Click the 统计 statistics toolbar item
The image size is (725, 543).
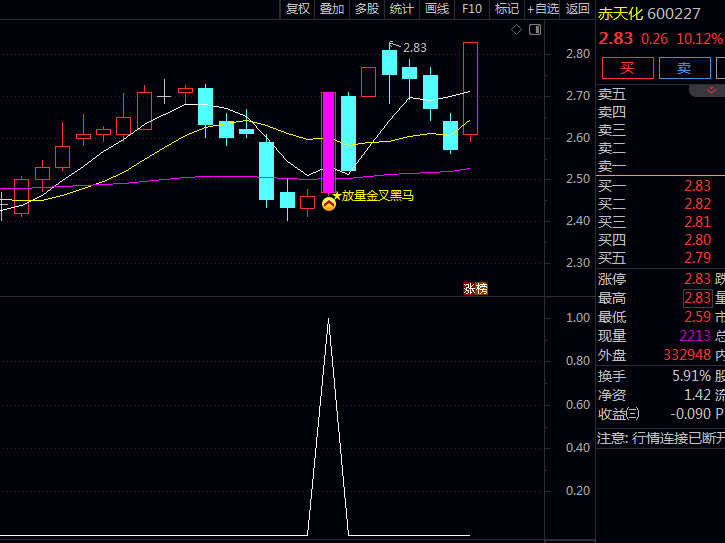click(402, 9)
